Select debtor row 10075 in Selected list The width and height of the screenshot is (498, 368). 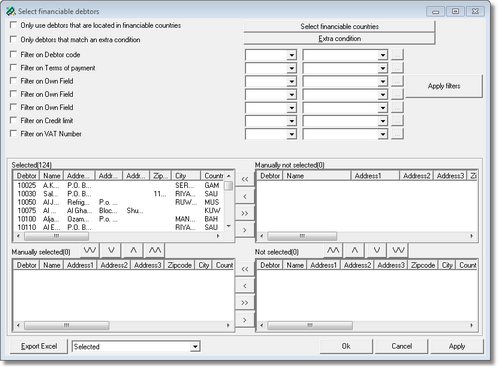[x=118, y=211]
